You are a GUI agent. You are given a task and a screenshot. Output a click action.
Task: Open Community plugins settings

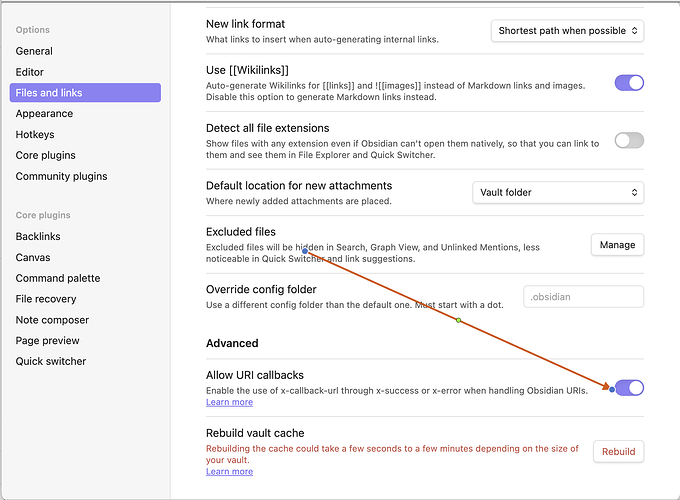[x=61, y=177]
